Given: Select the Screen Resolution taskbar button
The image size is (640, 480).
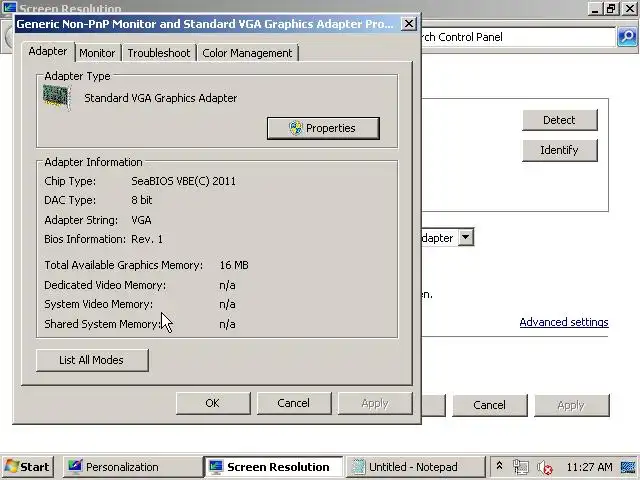Looking at the screenshot, I should coord(273,467).
